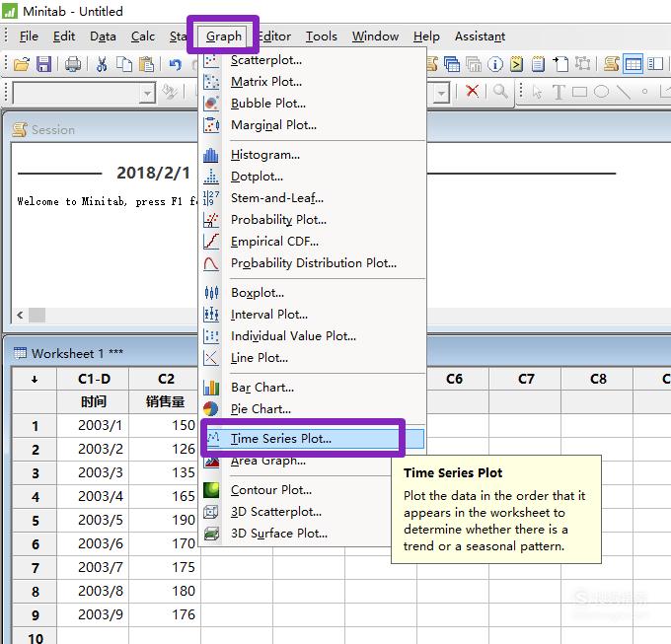Open the Edit menu

(x=64, y=36)
